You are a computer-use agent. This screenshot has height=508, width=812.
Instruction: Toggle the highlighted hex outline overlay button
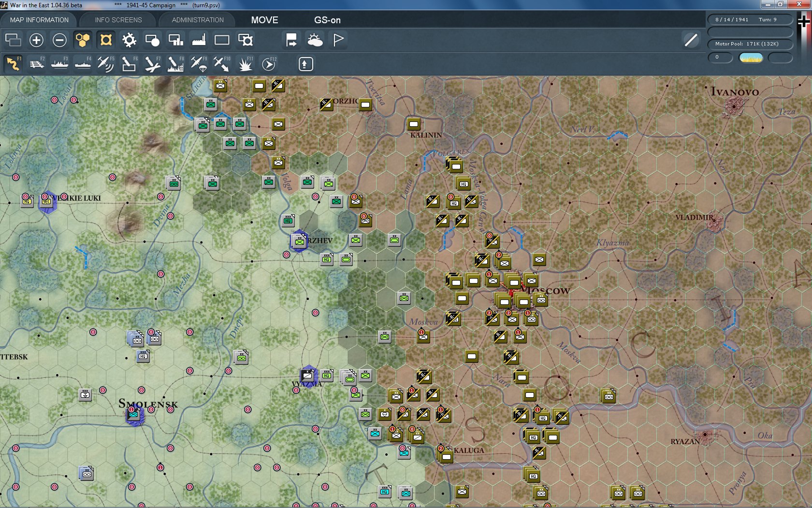click(106, 40)
